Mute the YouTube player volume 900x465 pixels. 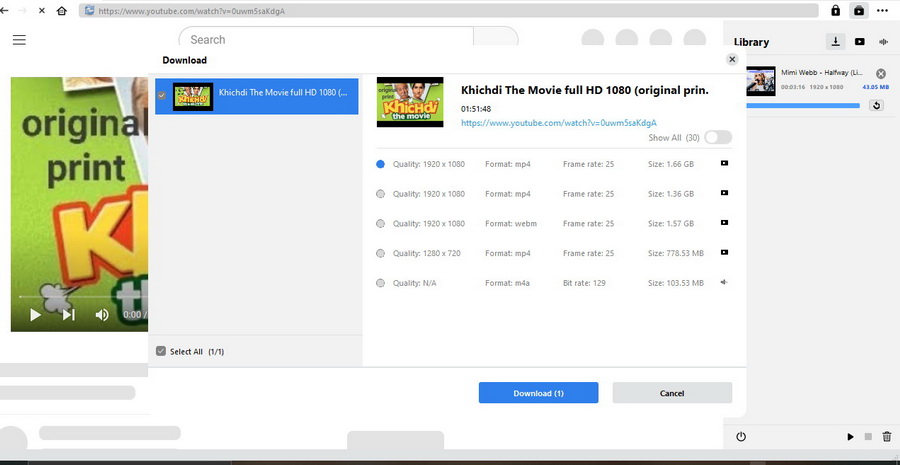pyautogui.click(x=102, y=315)
